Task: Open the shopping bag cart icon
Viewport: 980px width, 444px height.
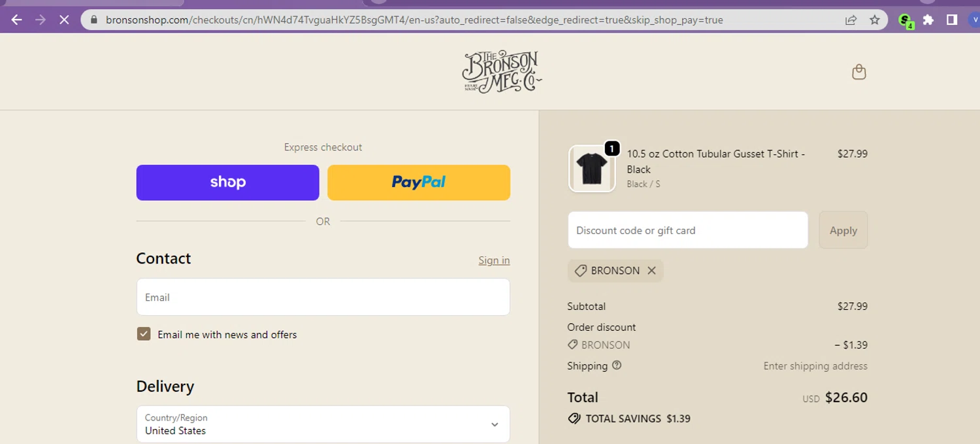Action: coord(859,72)
